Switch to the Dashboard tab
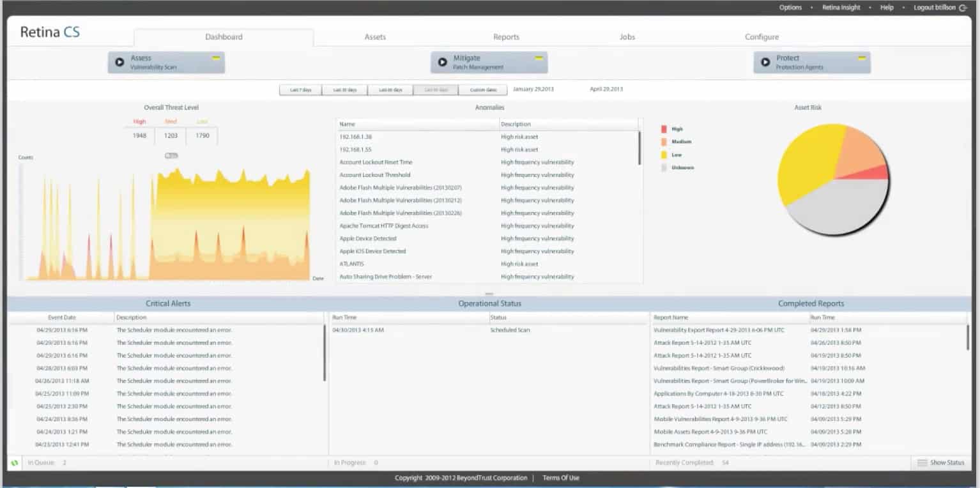 pos(224,37)
